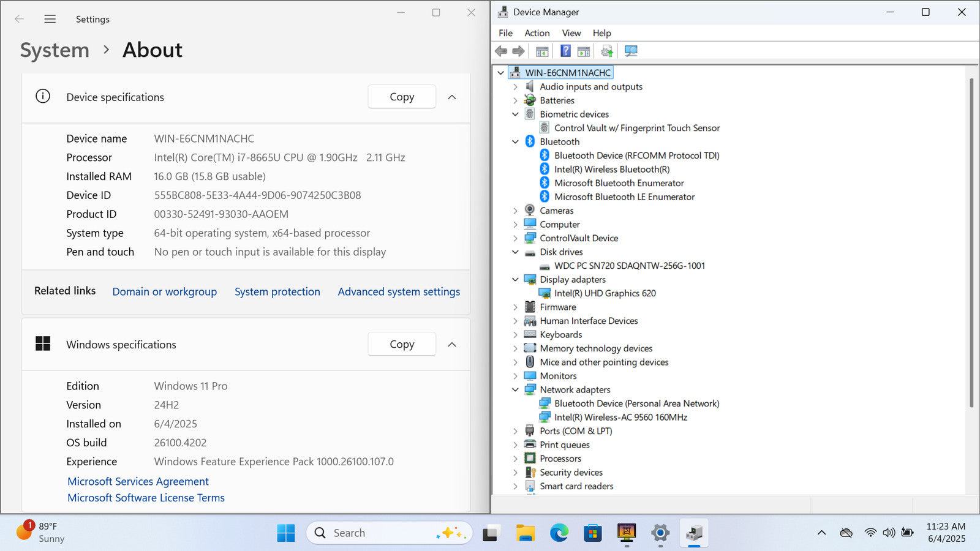Open Microsoft Edge from the taskbar
Image resolution: width=980 pixels, height=551 pixels.
(x=559, y=533)
